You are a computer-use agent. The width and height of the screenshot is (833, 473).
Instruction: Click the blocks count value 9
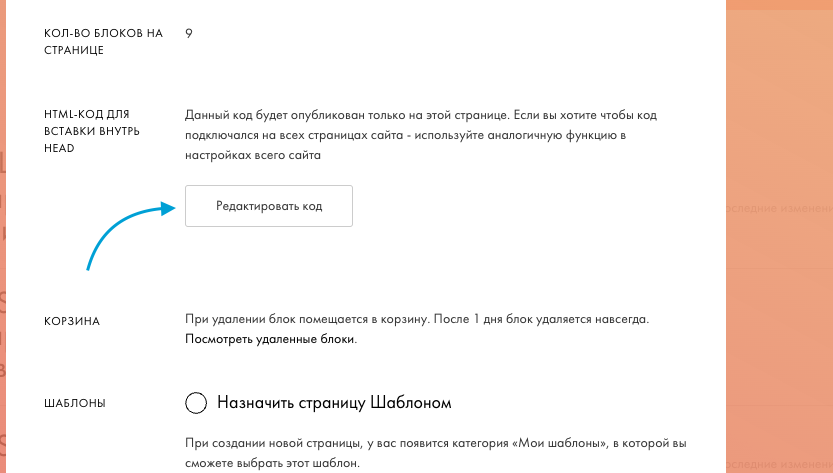[189, 33]
